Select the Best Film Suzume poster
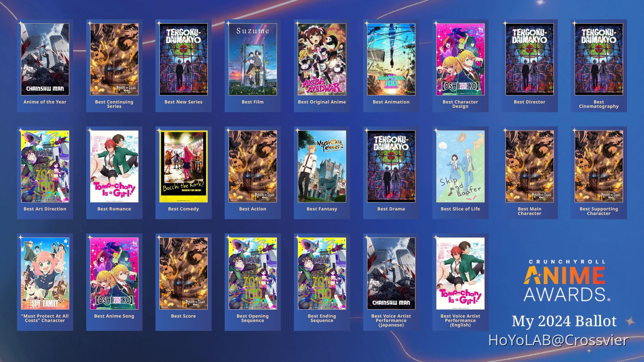 [253, 60]
